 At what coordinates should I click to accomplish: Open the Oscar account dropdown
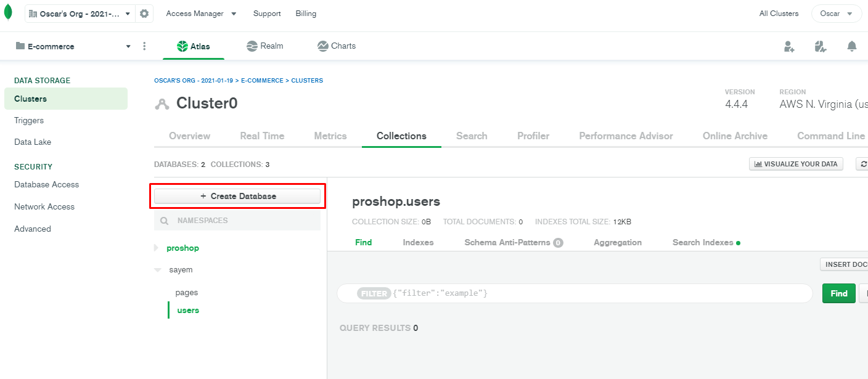pos(836,13)
